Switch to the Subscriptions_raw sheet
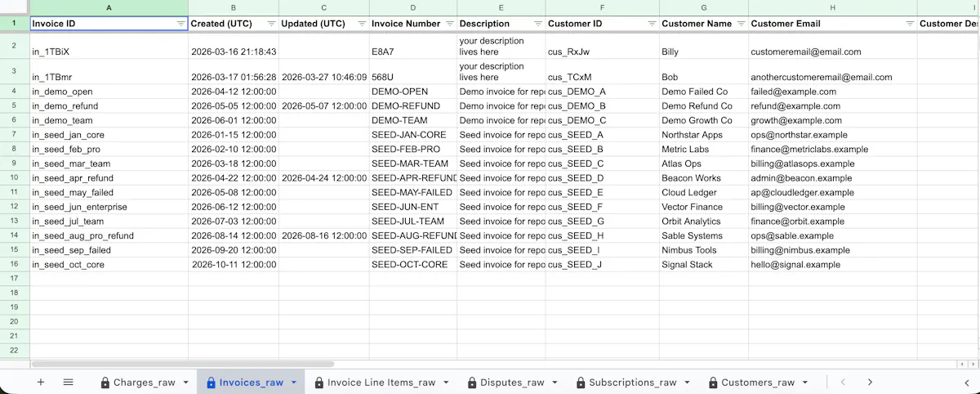This screenshot has height=394, width=980. (x=633, y=383)
